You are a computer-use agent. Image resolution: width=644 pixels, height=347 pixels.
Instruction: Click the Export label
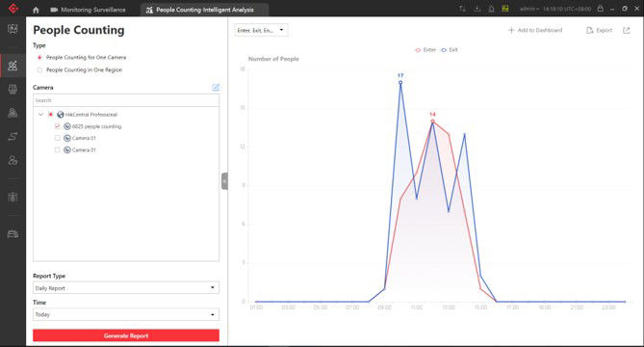(x=605, y=31)
